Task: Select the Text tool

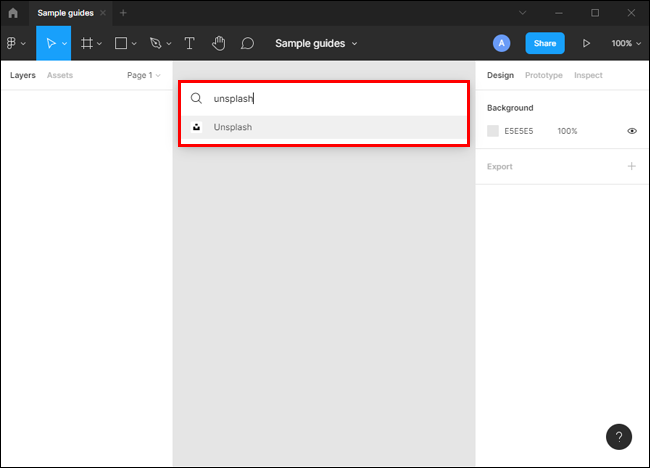Action: tap(189, 44)
